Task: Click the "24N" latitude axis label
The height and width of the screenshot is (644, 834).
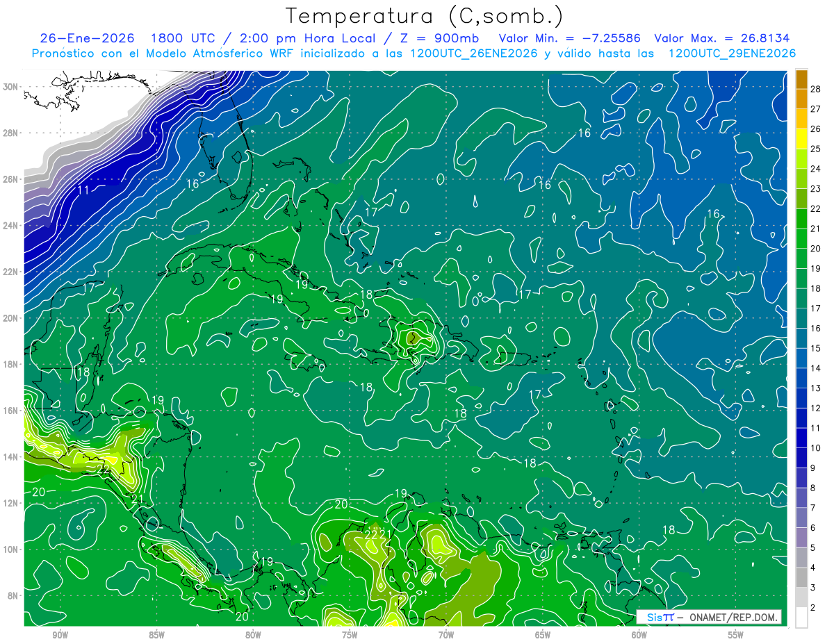Action: [10, 225]
